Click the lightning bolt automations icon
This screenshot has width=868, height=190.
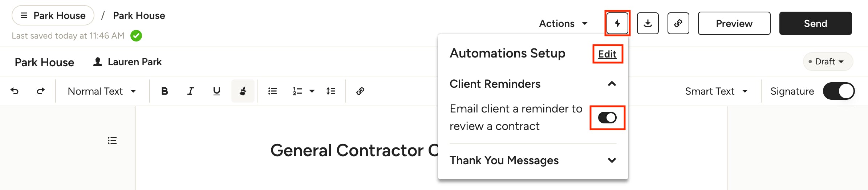pyautogui.click(x=617, y=23)
